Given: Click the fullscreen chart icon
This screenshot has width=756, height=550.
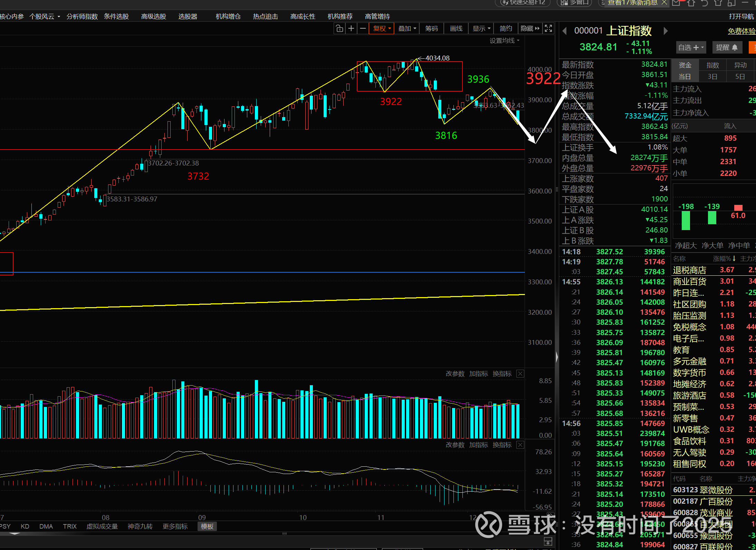Looking at the screenshot, I should 548,29.
